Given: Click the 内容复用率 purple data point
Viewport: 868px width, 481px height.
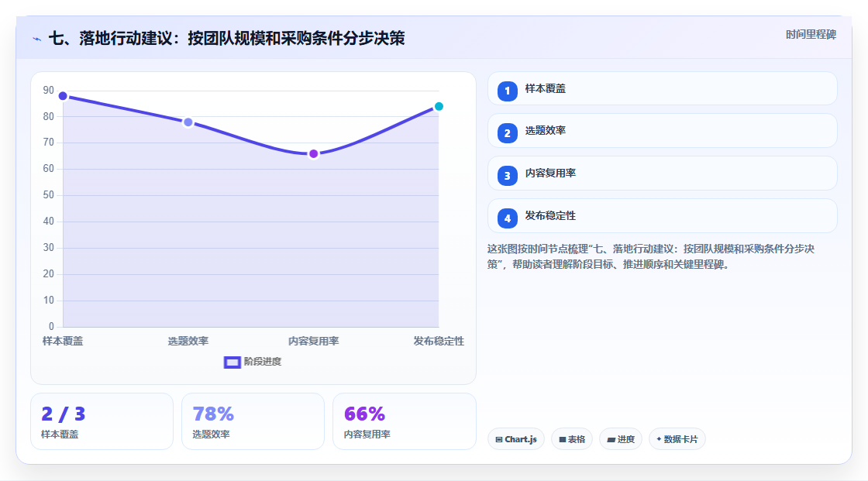Looking at the screenshot, I should [x=313, y=154].
